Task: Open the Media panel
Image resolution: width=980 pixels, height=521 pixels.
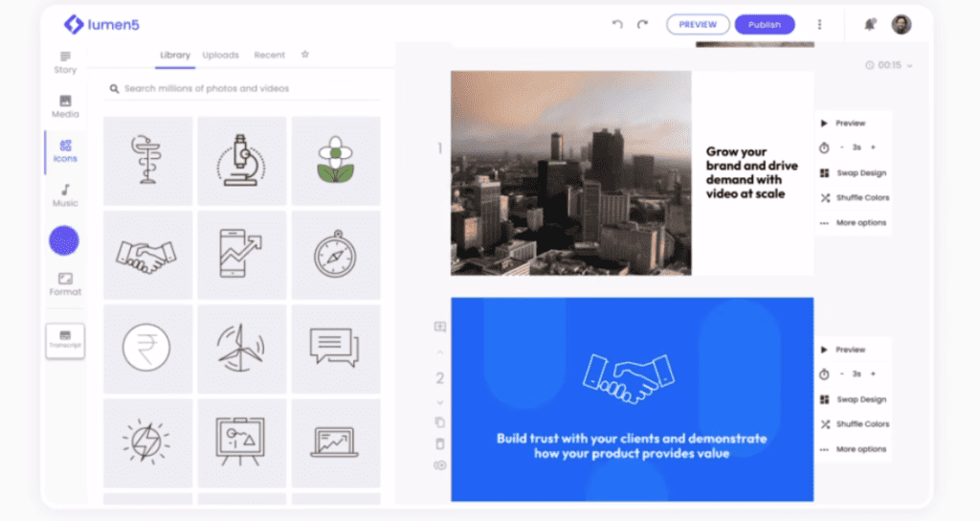Action: click(65, 106)
